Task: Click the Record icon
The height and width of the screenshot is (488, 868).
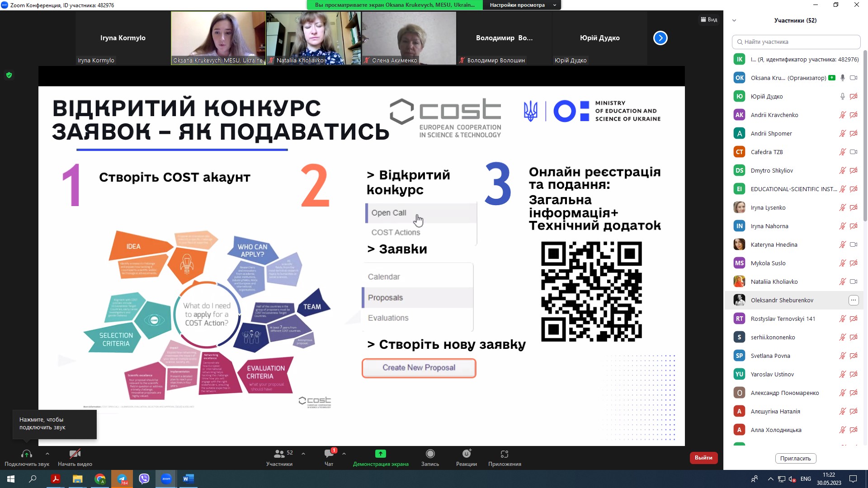Action: 430,454
